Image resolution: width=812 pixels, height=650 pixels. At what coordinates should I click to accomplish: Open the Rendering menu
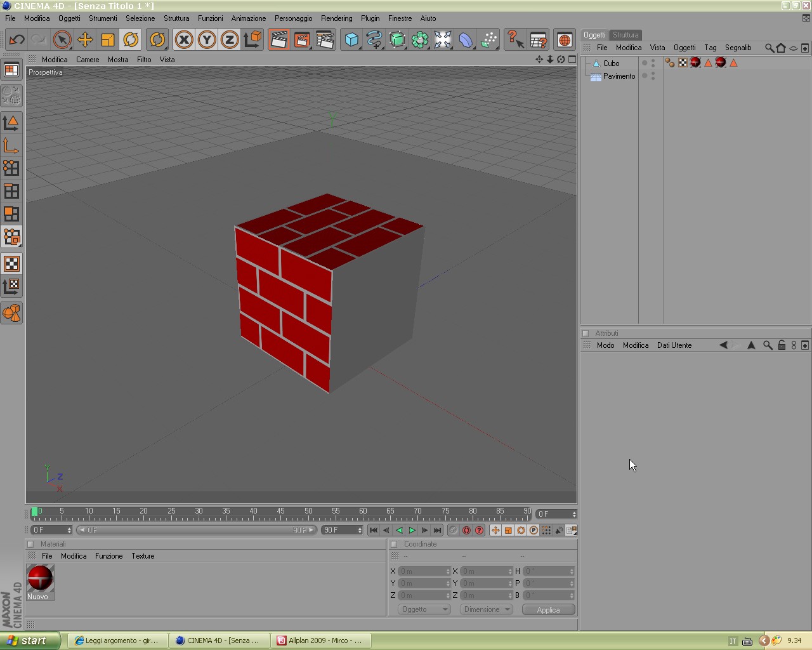(x=336, y=18)
